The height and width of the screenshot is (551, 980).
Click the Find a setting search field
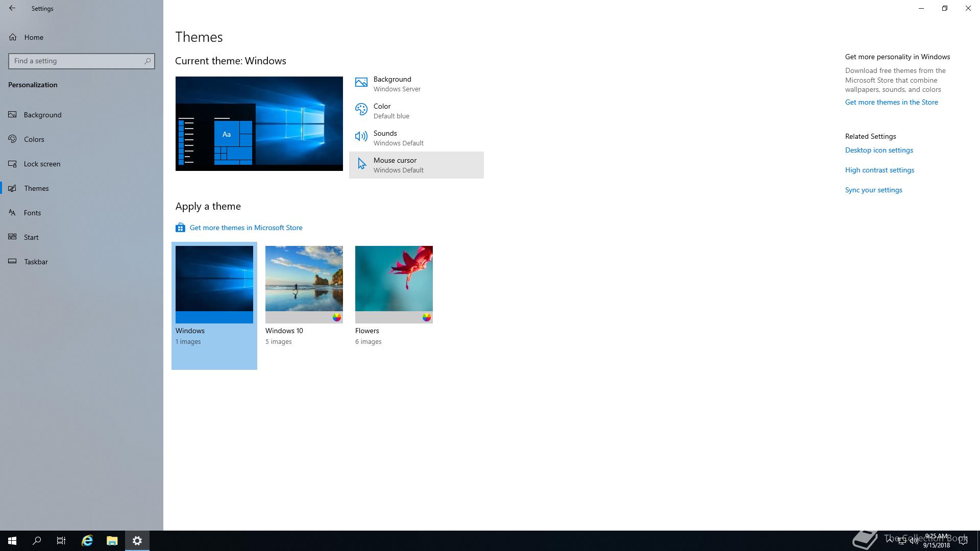(77, 61)
